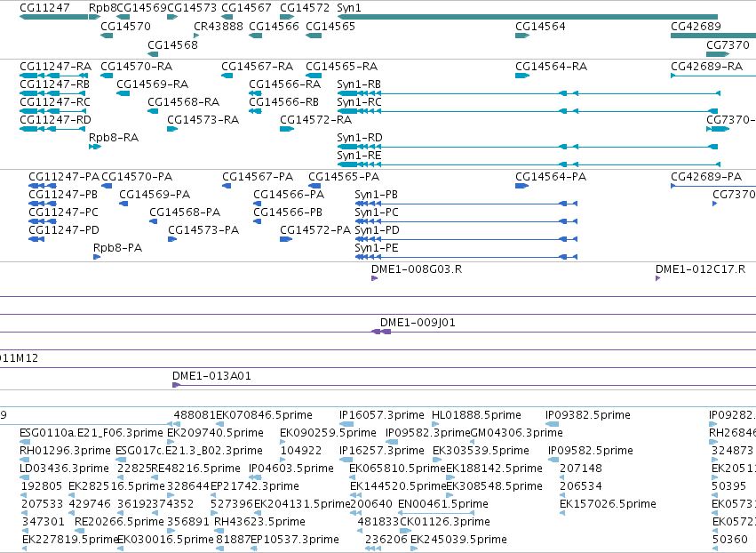Click transcript CG11247-RC
The image size is (756, 553).
click(x=55, y=102)
